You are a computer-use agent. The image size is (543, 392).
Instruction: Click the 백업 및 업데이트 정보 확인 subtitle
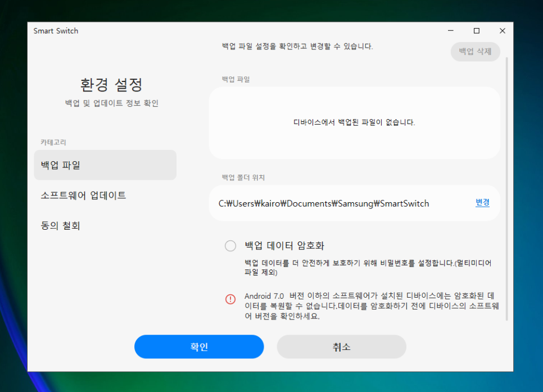[111, 103]
